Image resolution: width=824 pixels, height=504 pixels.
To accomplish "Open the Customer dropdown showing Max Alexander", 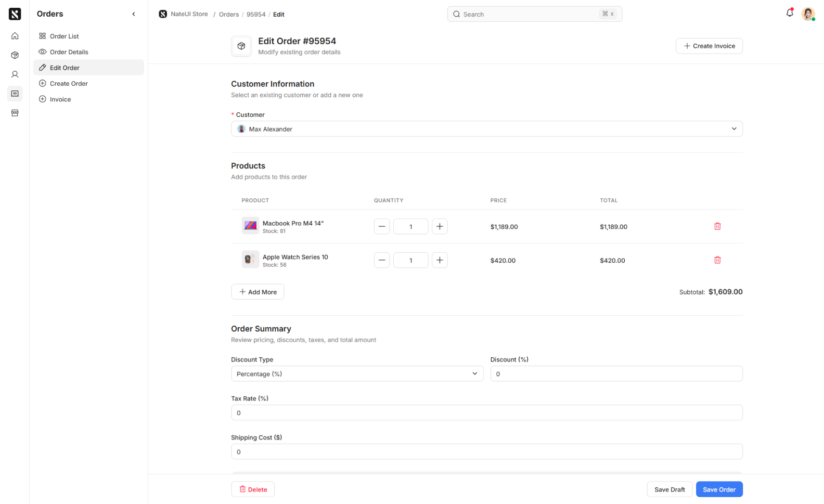I will pos(487,129).
